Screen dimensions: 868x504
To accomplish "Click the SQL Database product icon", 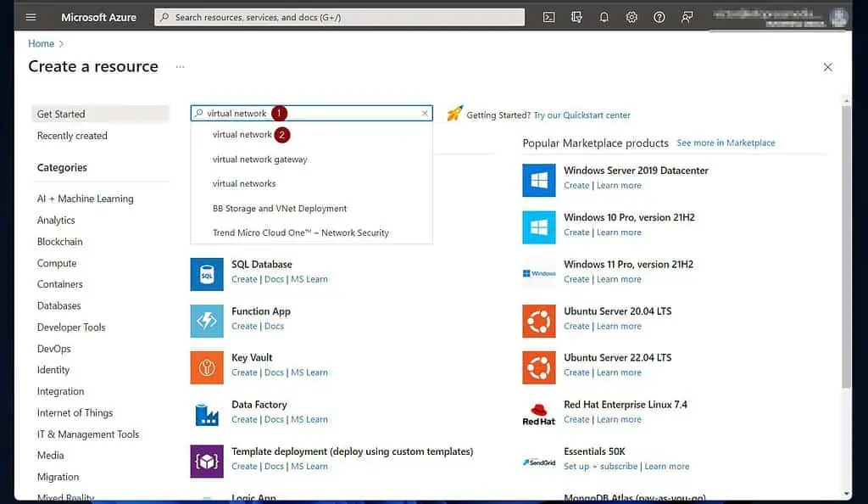I will pyautogui.click(x=209, y=272).
